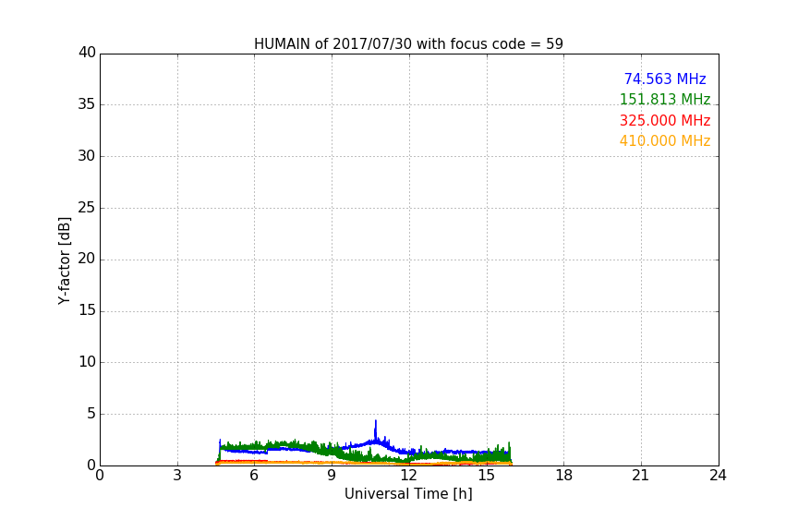Select the orange '410.000 MHz' legend label
The height and width of the screenshot is (532, 798).
665,141
